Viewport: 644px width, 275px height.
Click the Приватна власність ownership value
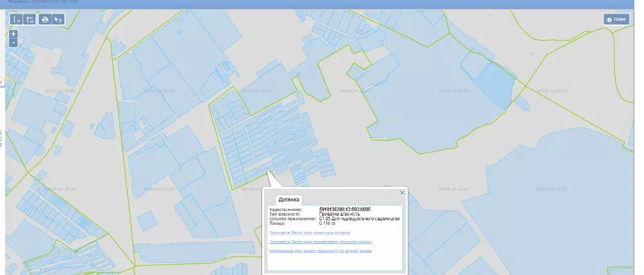(339, 214)
